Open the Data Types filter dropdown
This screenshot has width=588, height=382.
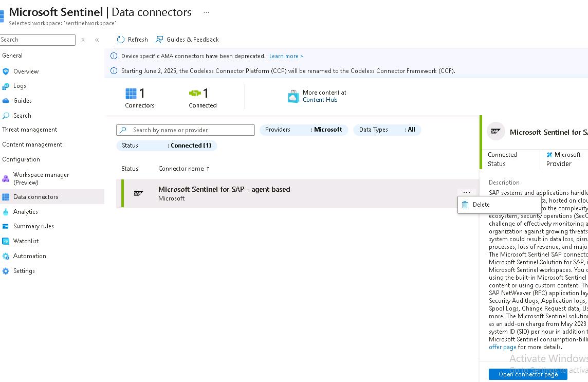[387, 130]
